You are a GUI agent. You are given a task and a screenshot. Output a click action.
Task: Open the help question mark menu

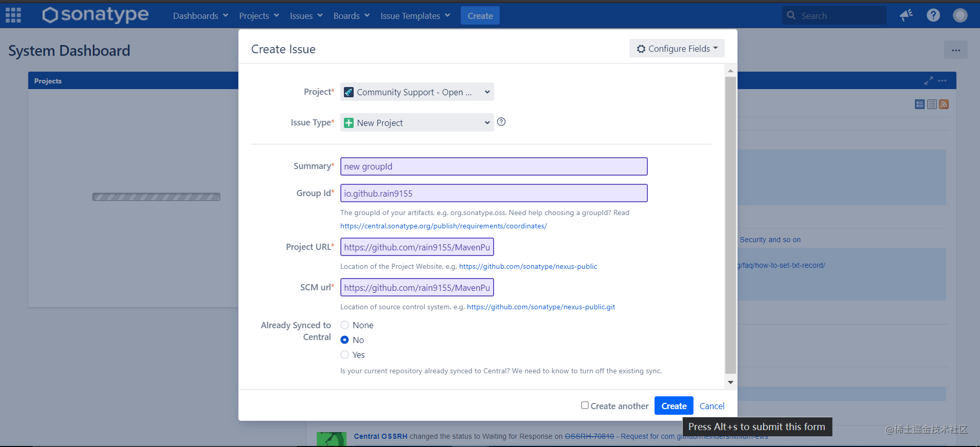click(933, 15)
